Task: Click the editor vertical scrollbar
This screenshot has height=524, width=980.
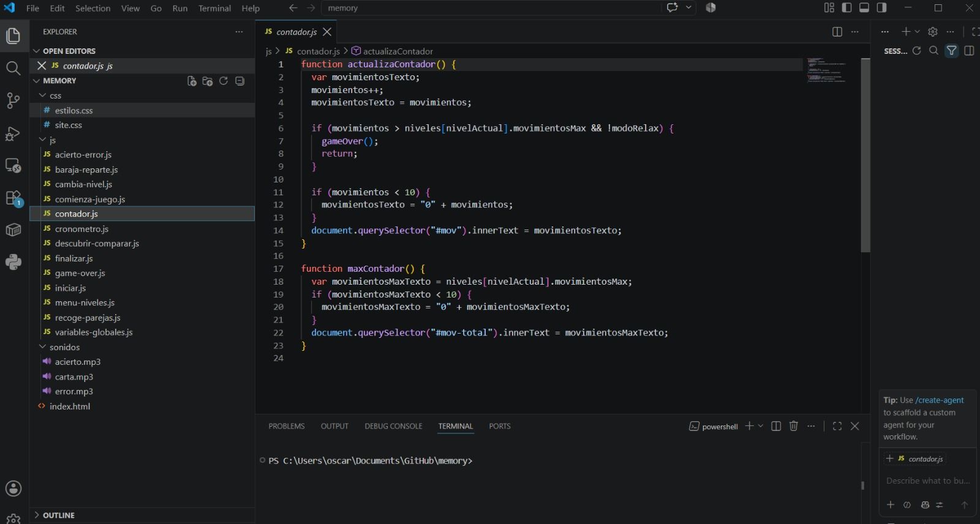Action: [x=865, y=155]
